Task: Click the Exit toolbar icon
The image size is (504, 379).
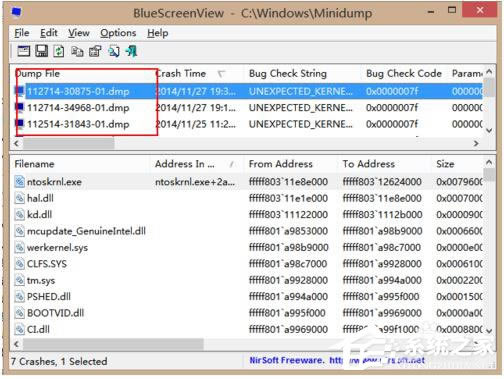Action: click(131, 51)
